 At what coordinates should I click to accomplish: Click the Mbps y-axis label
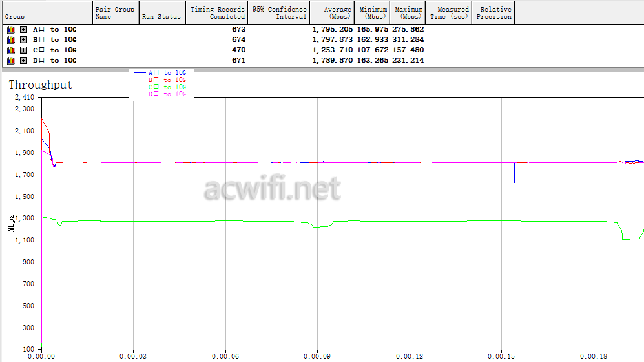click(11, 223)
